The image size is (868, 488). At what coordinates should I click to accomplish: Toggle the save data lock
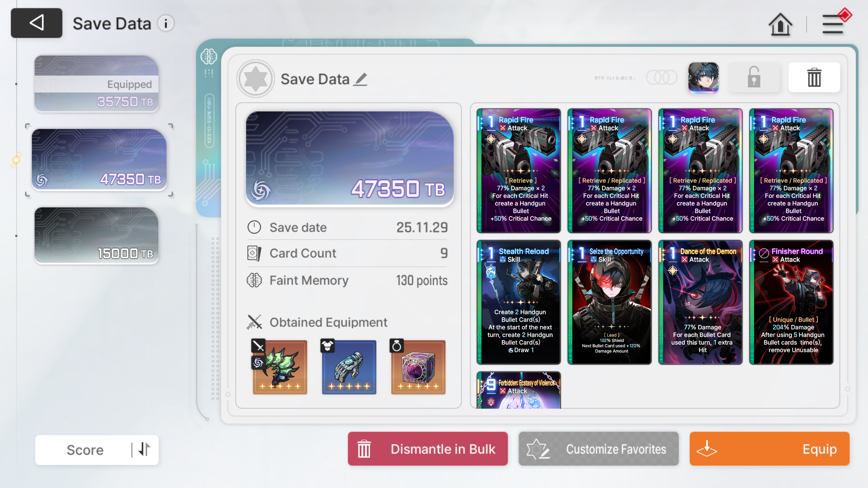[x=754, y=77]
